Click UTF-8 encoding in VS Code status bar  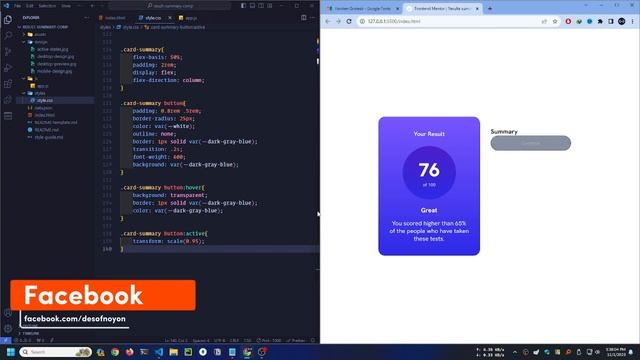[219, 340]
